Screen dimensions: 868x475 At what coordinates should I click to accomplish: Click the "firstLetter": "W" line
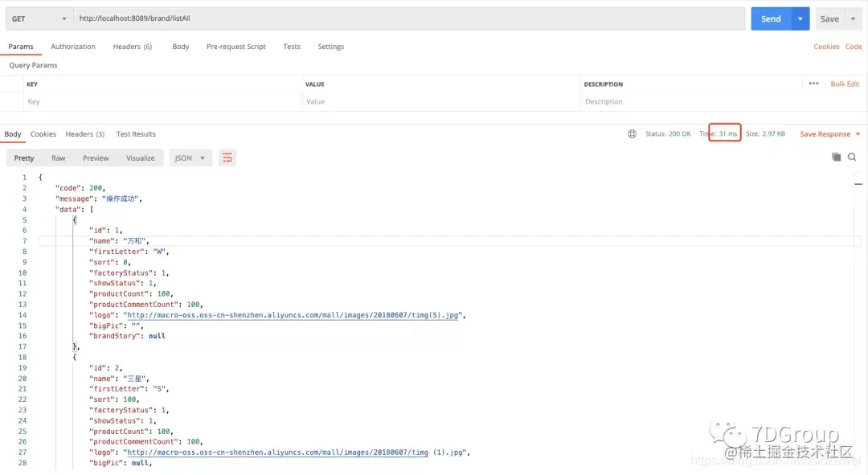coord(129,252)
